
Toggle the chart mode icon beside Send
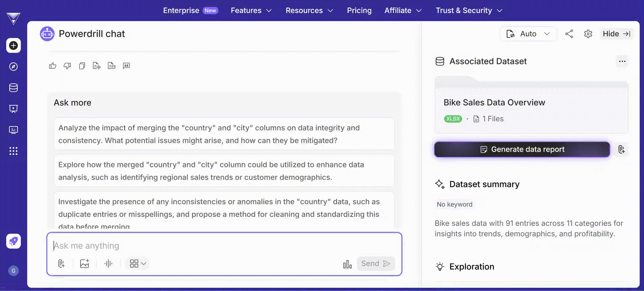click(x=347, y=264)
